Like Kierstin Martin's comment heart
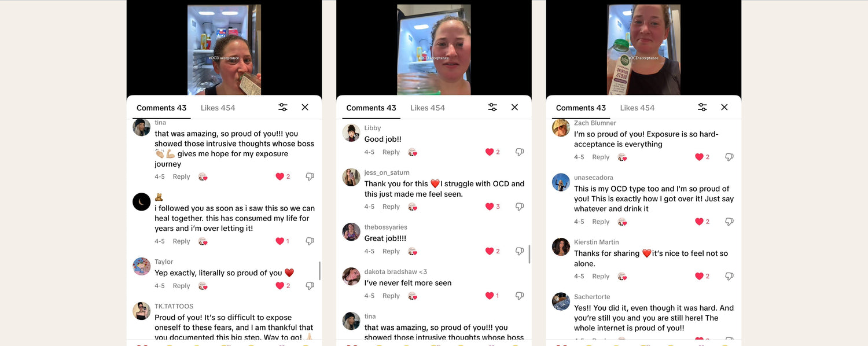868x346 pixels. click(x=699, y=276)
